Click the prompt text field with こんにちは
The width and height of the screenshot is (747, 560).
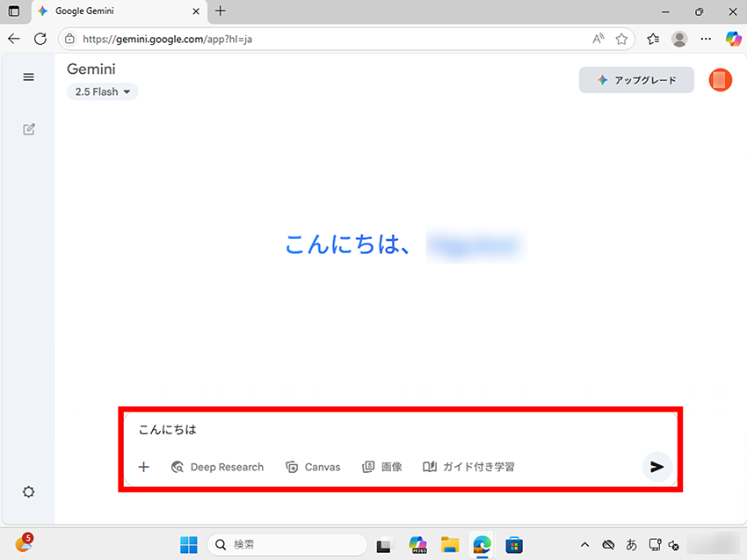[x=395, y=430]
